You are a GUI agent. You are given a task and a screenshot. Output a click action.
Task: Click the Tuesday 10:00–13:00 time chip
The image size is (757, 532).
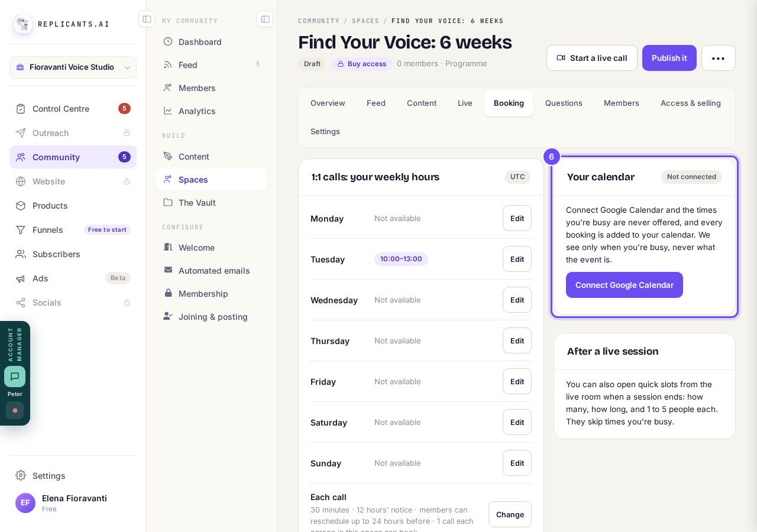(401, 259)
